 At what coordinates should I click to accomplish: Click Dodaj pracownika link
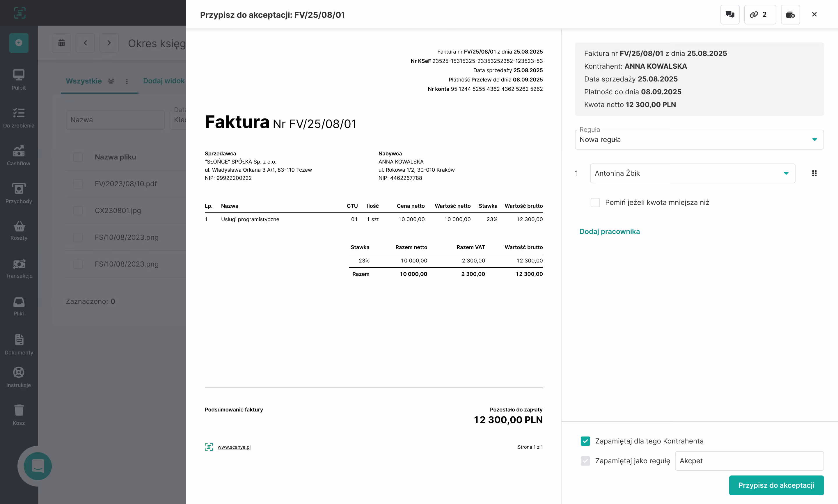610,231
